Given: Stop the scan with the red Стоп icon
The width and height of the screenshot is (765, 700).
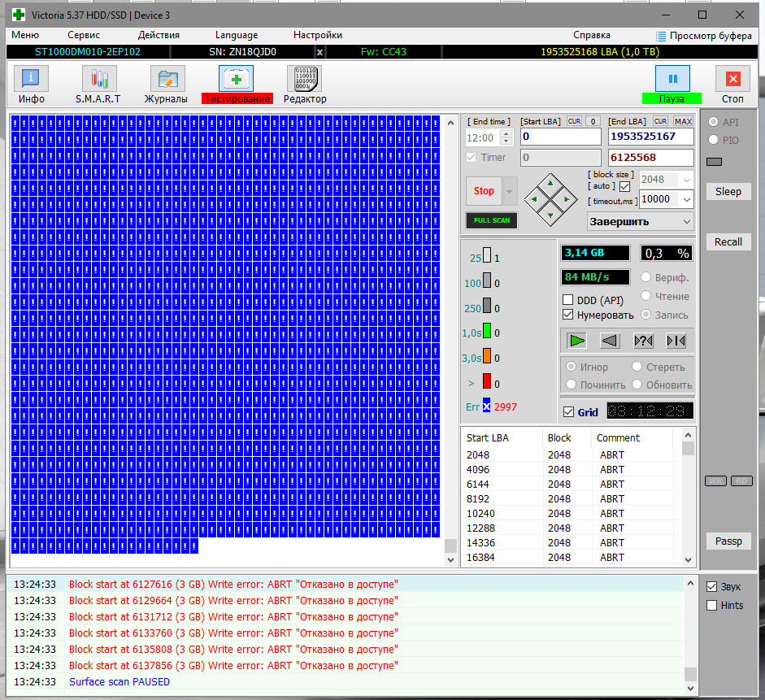Looking at the screenshot, I should tap(732, 79).
